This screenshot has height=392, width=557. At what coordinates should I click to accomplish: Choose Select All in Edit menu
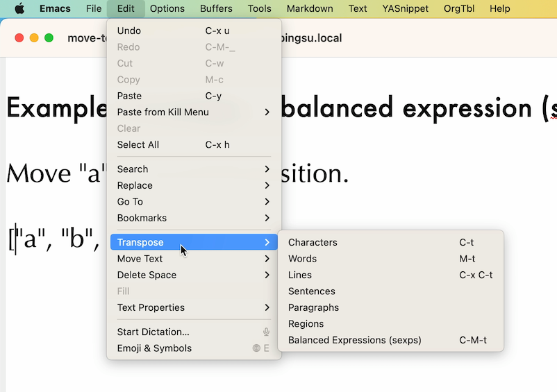pyautogui.click(x=194, y=145)
